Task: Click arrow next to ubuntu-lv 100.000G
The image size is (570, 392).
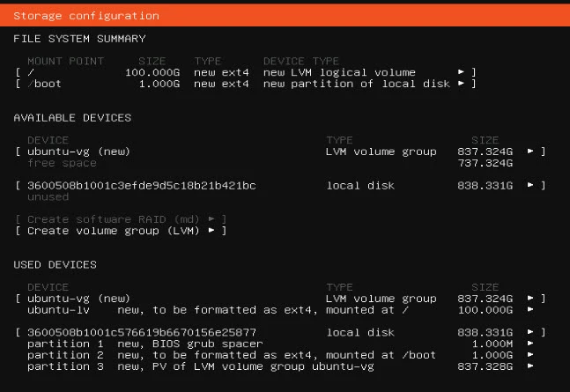Action: pos(530,310)
